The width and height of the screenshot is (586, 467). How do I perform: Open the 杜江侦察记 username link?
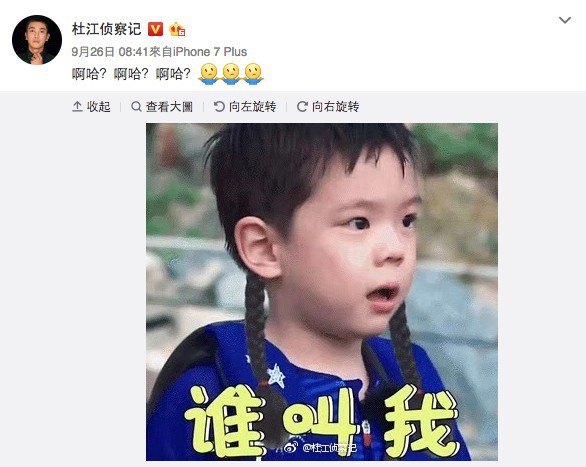point(106,29)
